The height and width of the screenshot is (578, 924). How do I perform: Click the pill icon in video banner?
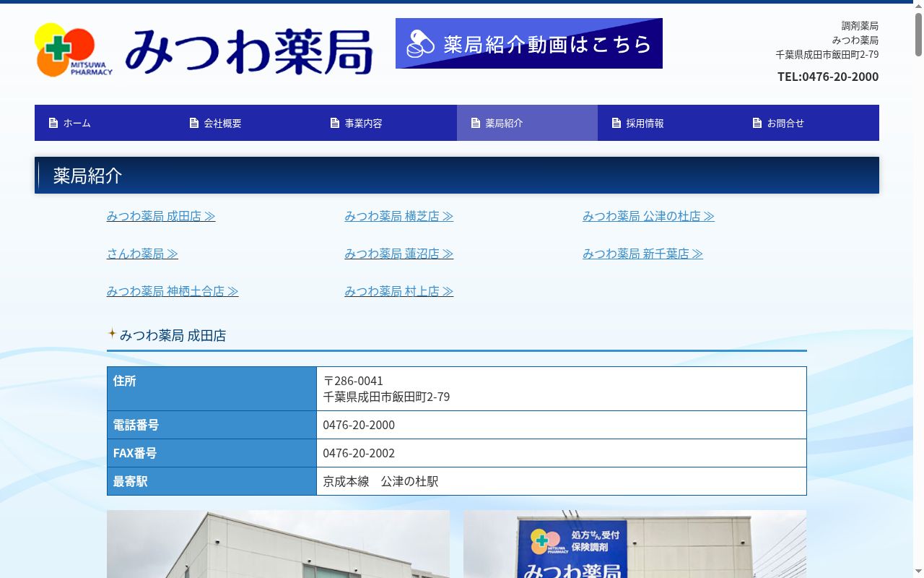[x=420, y=44]
